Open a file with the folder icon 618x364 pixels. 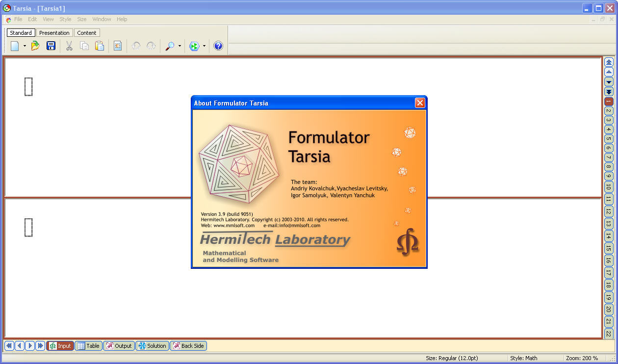click(x=35, y=46)
